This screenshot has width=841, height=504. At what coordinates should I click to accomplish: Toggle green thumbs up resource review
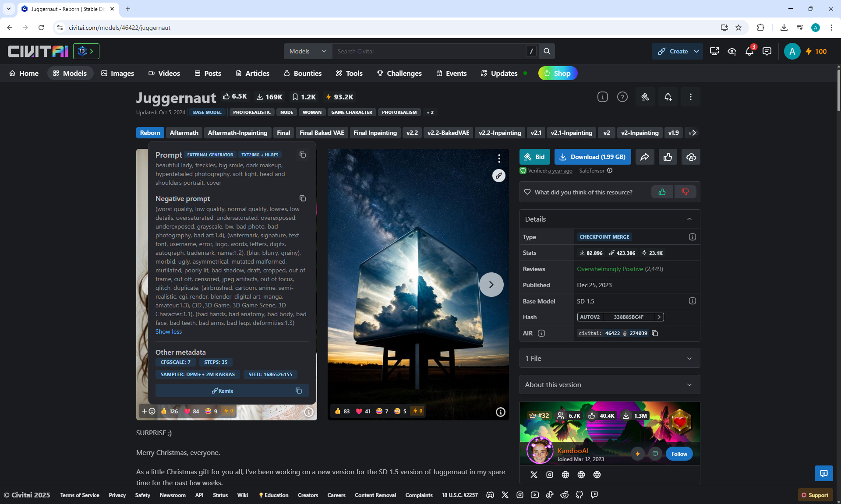click(x=662, y=192)
